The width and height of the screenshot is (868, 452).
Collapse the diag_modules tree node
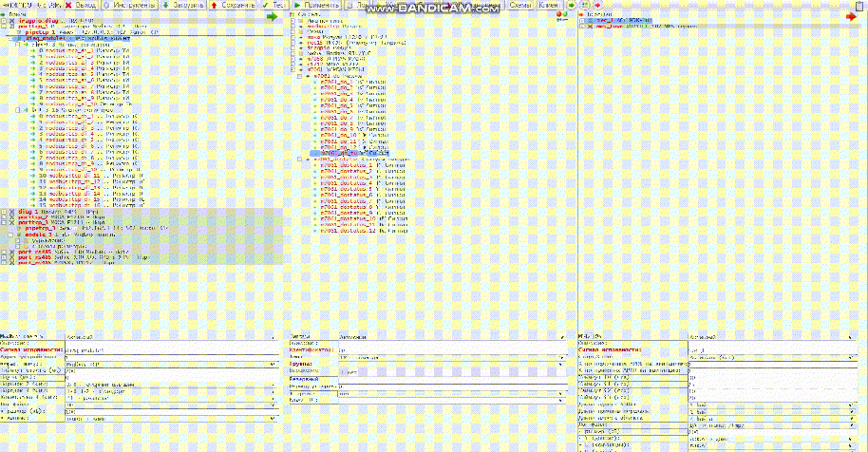click(x=11, y=39)
